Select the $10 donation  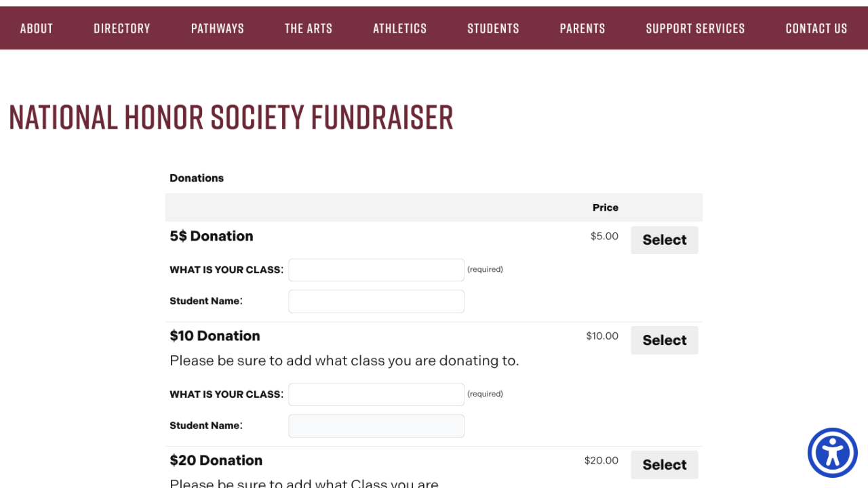[x=665, y=340]
